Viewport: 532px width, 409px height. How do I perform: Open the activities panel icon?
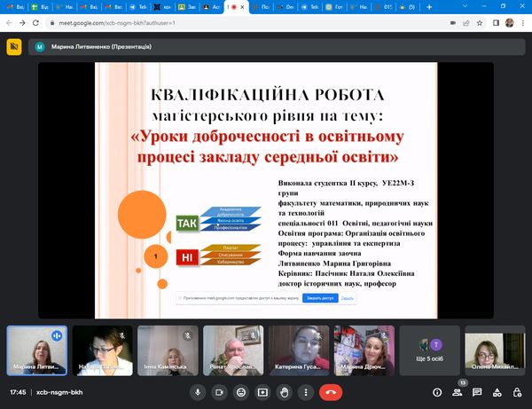[497, 391]
